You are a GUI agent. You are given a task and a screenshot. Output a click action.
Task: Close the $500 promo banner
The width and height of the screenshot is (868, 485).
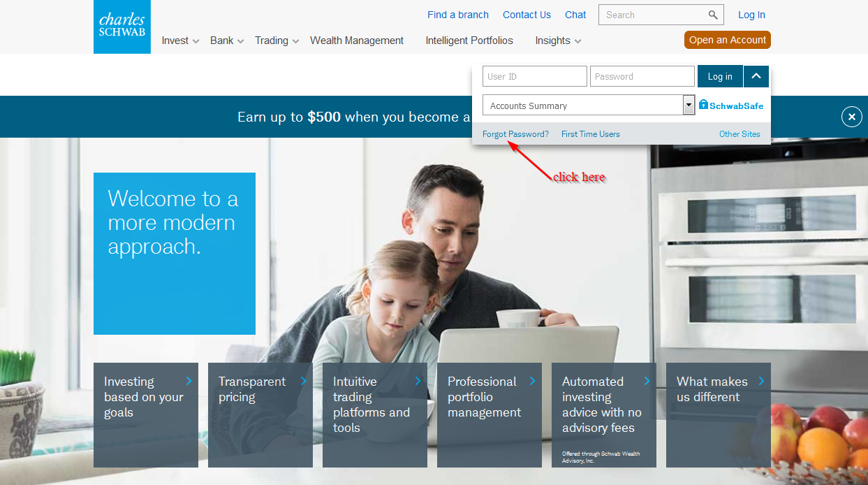[851, 117]
